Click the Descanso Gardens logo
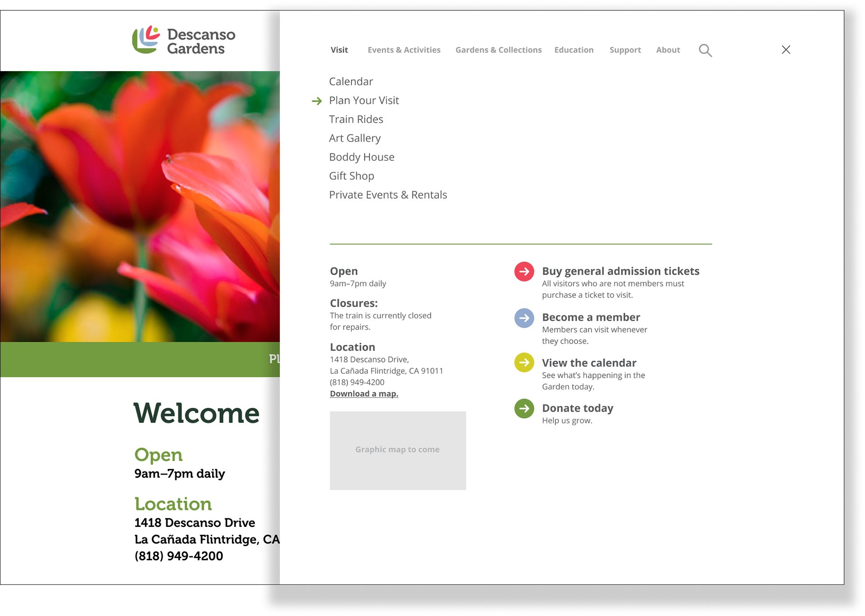This screenshot has width=865, height=616. (x=184, y=41)
